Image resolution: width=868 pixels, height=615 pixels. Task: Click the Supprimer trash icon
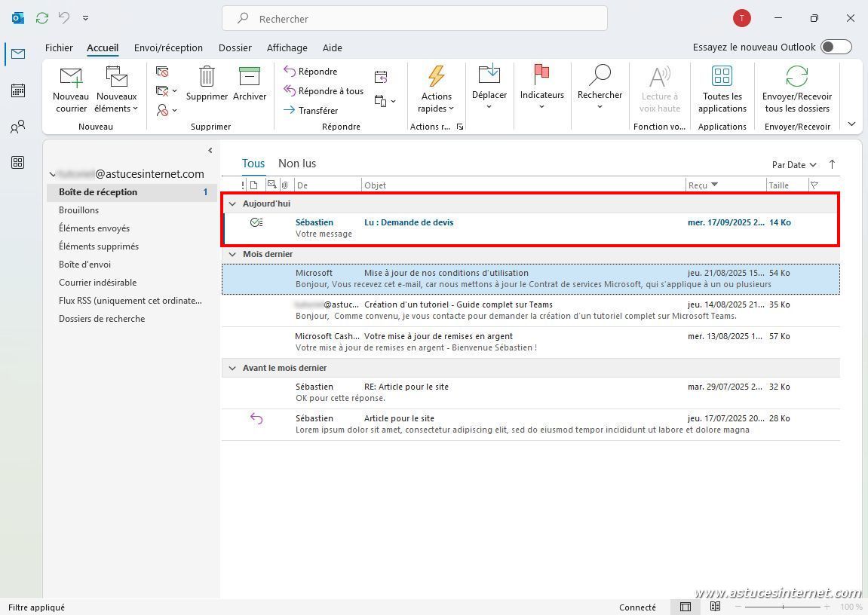(x=207, y=77)
